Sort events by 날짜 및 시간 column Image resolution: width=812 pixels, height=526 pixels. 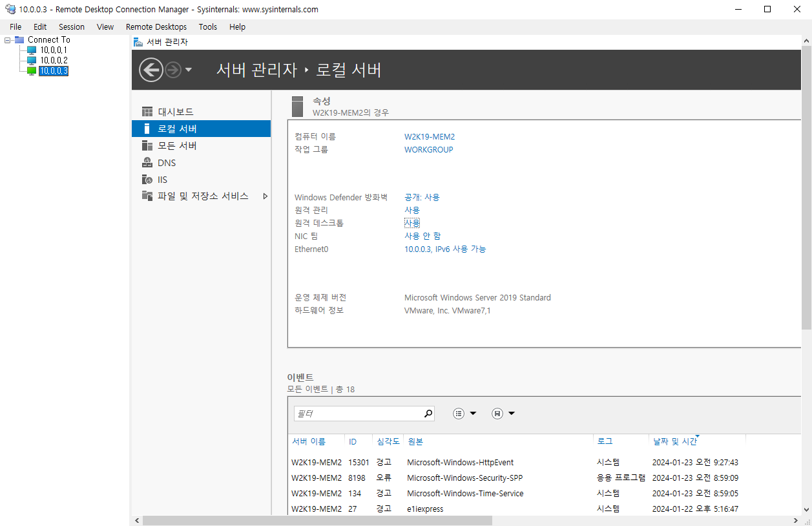[x=674, y=441]
